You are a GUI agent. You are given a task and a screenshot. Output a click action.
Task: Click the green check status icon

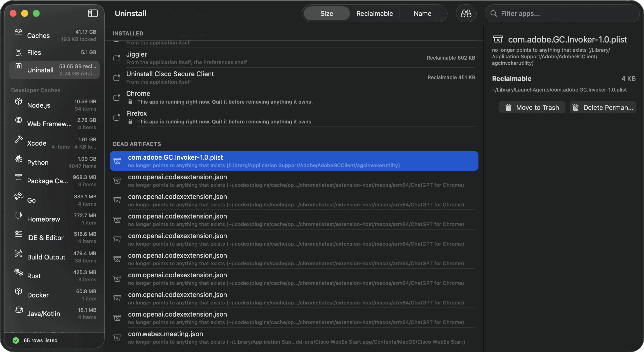(16, 340)
